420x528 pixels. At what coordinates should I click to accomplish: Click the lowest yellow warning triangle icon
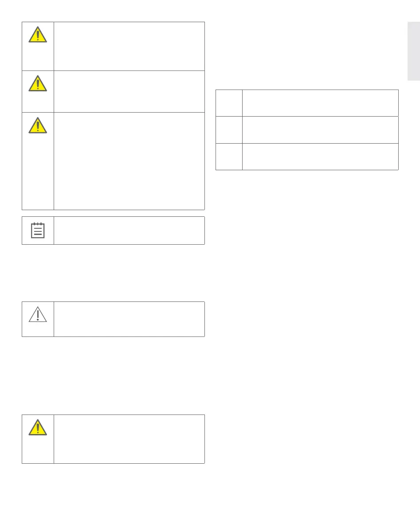click(38, 426)
